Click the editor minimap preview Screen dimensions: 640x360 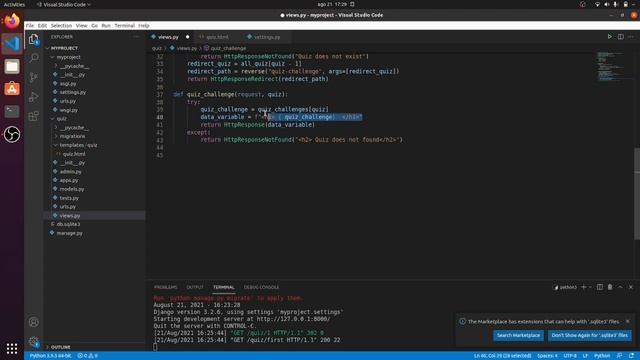[610, 66]
